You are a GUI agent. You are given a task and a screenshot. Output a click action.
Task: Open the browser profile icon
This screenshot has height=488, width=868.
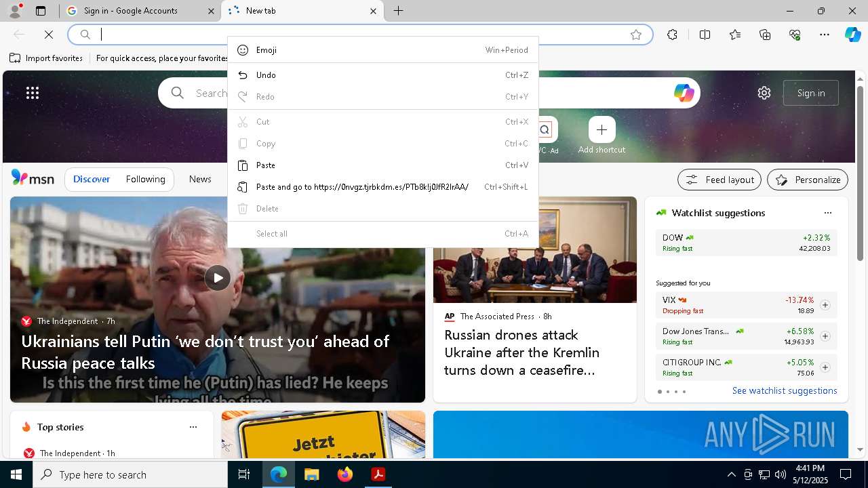coord(15,11)
